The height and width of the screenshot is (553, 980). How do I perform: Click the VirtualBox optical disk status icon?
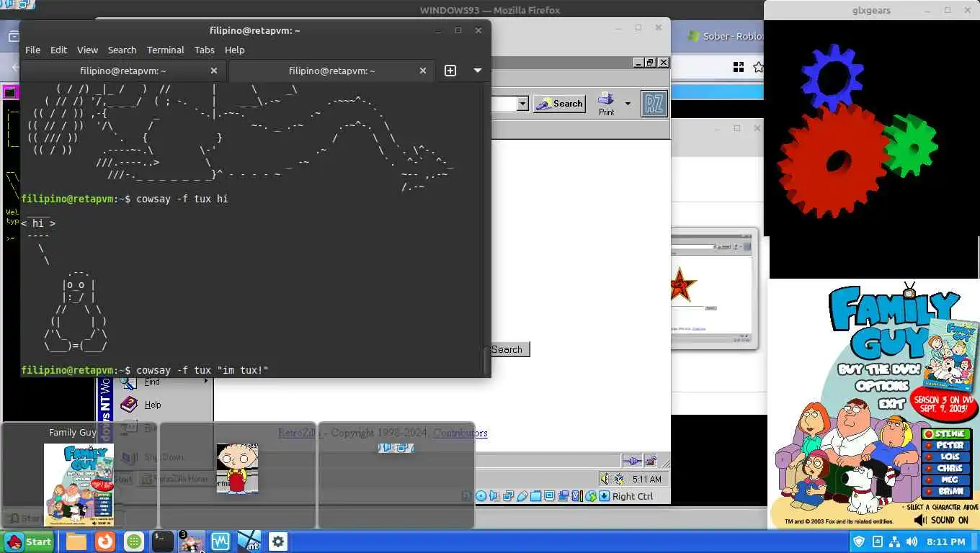pos(481,496)
